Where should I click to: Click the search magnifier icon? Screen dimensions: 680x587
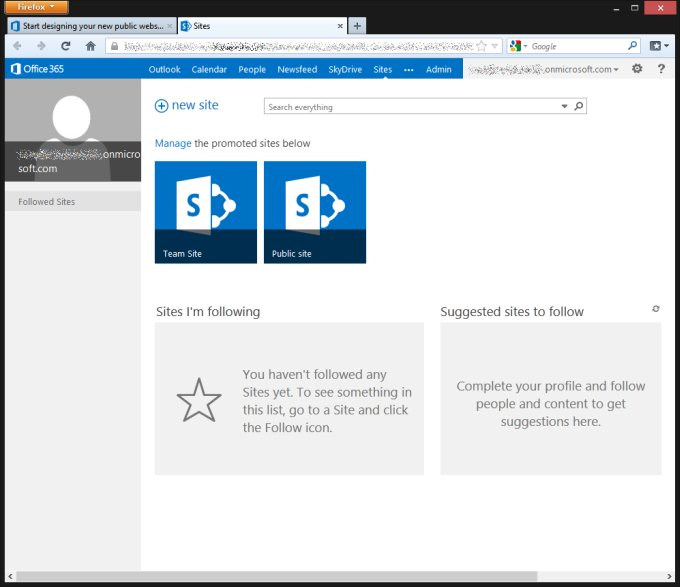578,106
